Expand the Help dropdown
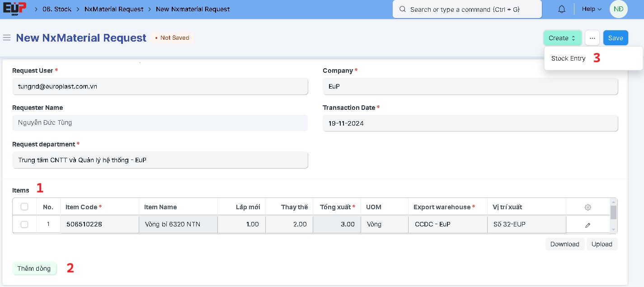The width and height of the screenshot is (644, 287). pos(592,9)
